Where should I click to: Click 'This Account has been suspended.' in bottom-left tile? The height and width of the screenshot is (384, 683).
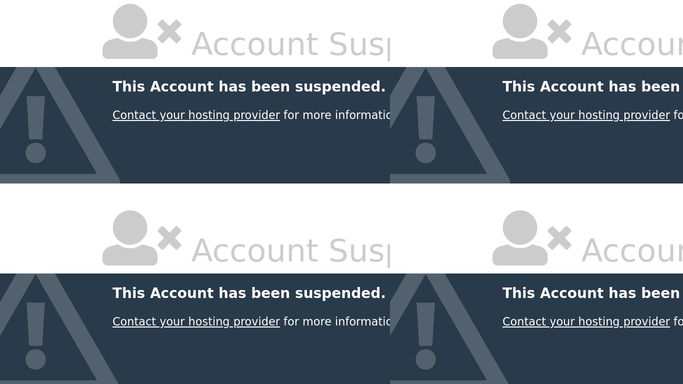tap(249, 293)
